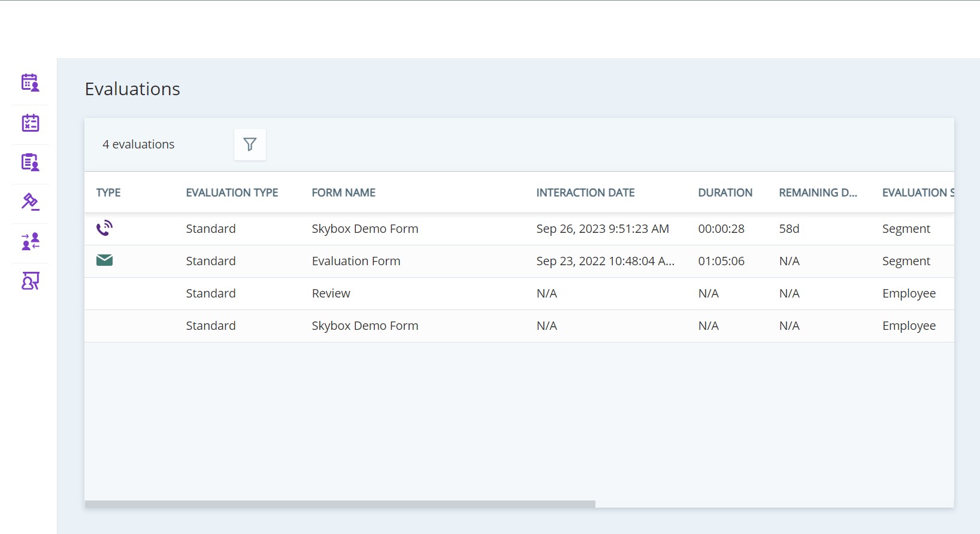The image size is (980, 534).
Task: Sort by Evaluation Type column header
Action: [x=232, y=193]
